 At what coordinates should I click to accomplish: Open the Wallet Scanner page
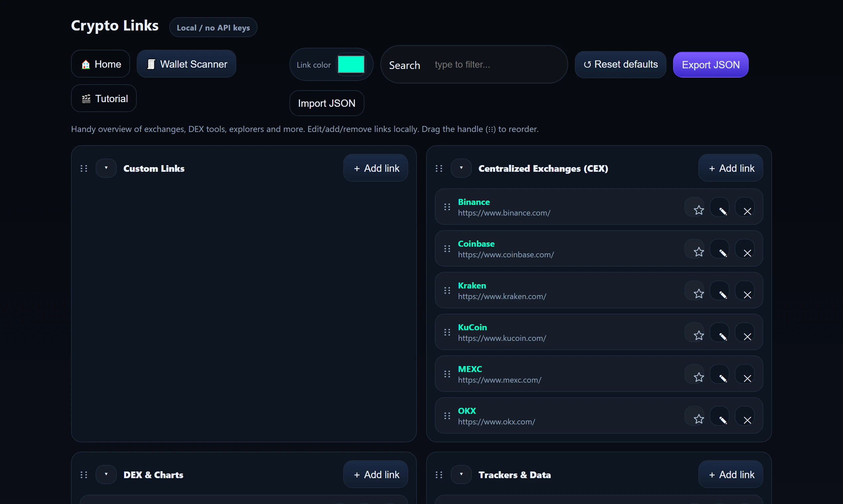[x=187, y=64]
